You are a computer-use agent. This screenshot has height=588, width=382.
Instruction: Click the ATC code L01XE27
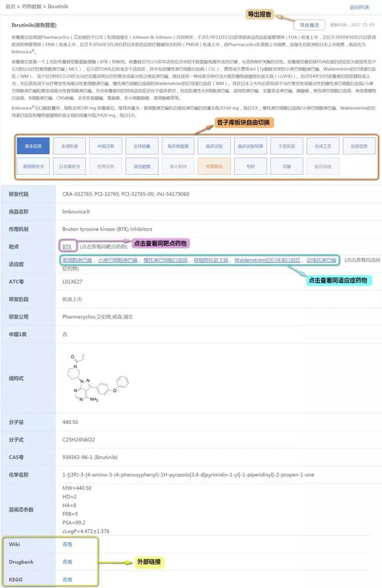(72, 281)
